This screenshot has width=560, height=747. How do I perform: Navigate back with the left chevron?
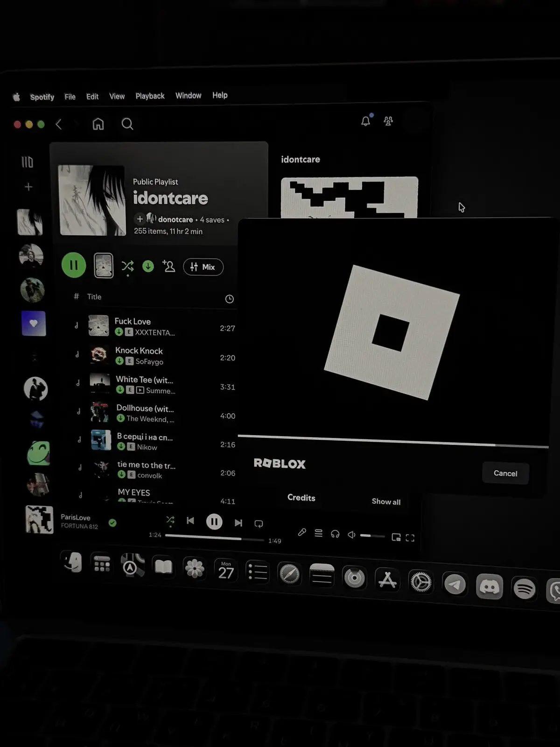59,124
